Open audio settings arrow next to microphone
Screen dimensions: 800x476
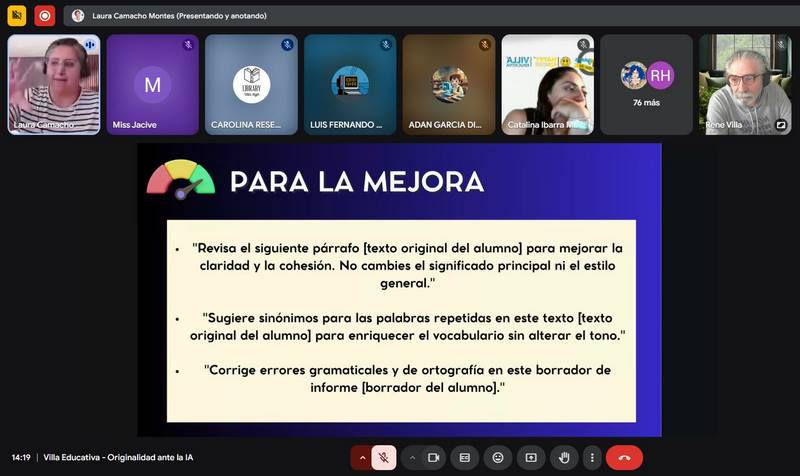click(x=361, y=457)
